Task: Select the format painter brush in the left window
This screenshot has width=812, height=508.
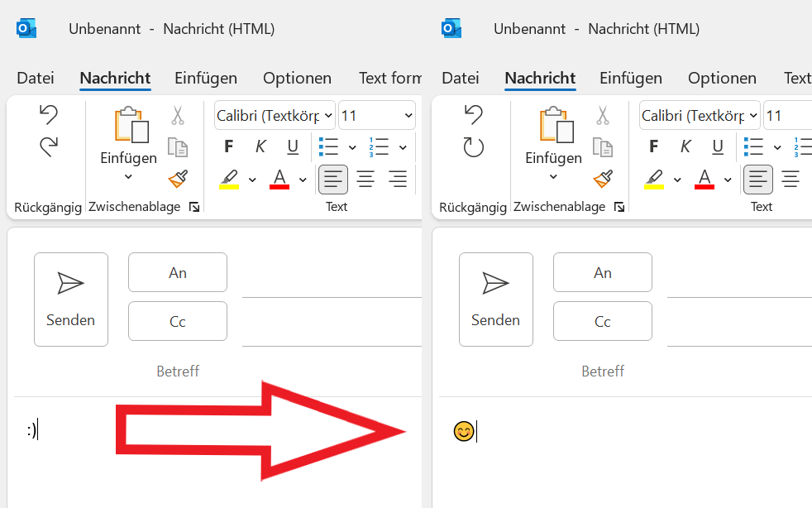Action: pyautogui.click(x=178, y=179)
